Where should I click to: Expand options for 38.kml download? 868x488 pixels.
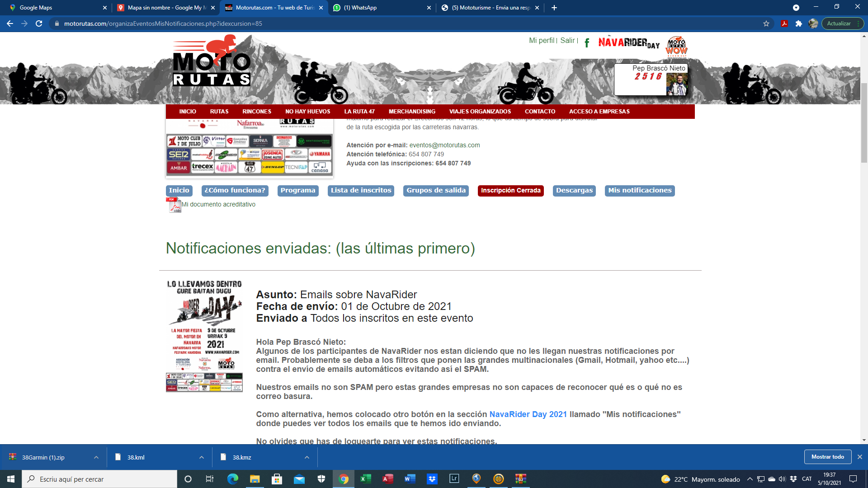202,457
